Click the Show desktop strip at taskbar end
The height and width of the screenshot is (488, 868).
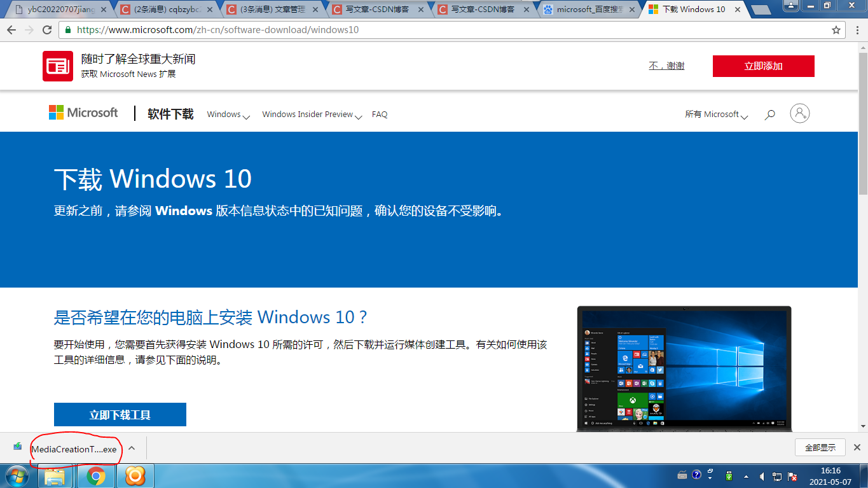[864, 476]
